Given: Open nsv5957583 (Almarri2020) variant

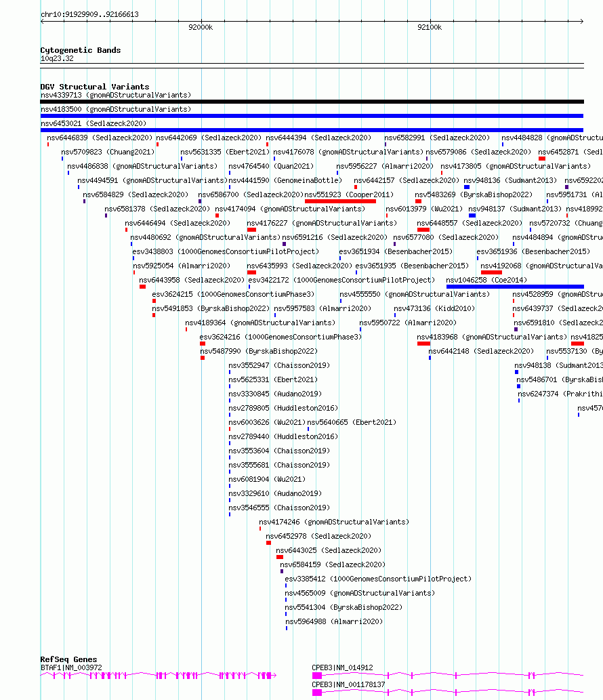Looking at the screenshot, I should (323, 310).
